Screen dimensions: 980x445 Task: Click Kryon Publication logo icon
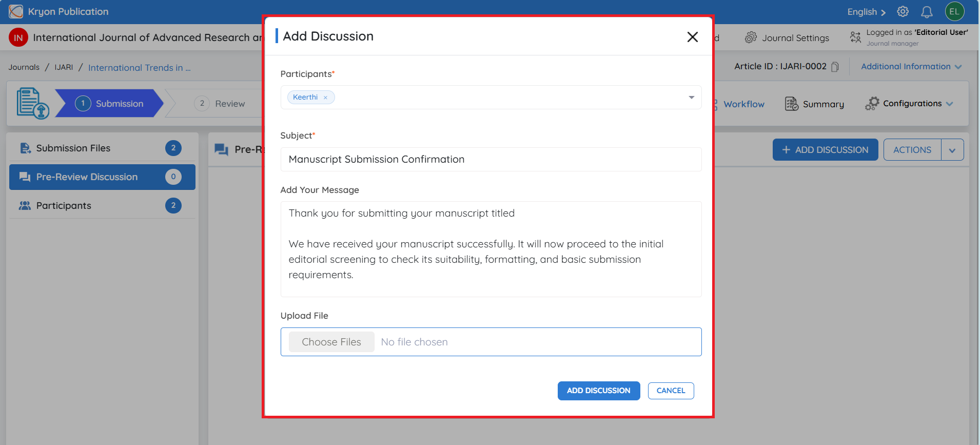(16, 11)
